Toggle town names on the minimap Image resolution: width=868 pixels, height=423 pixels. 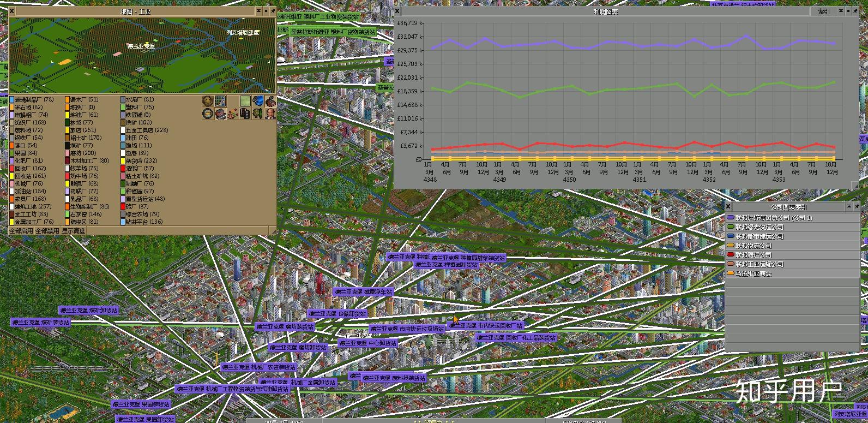(220, 114)
